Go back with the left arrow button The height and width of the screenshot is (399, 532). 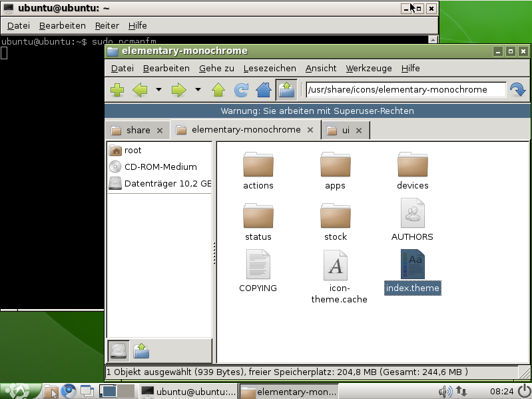(140, 90)
